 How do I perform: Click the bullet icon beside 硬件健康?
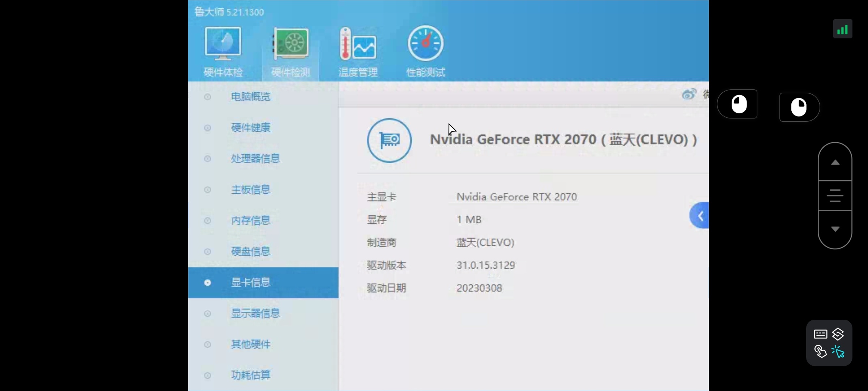(x=208, y=128)
